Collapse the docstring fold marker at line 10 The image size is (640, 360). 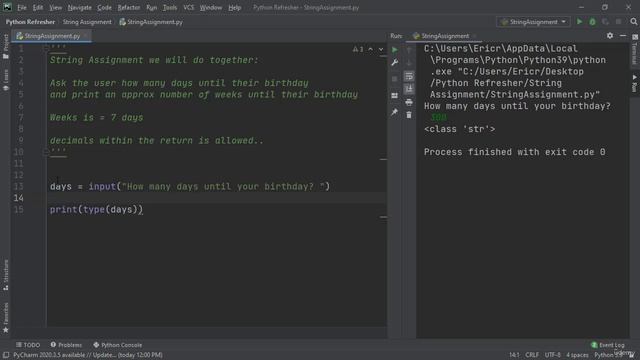tap(46, 152)
